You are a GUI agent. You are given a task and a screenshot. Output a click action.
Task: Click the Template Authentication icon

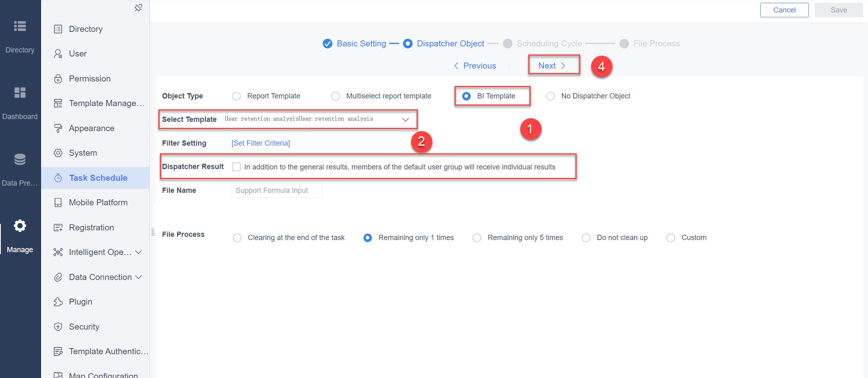point(58,351)
